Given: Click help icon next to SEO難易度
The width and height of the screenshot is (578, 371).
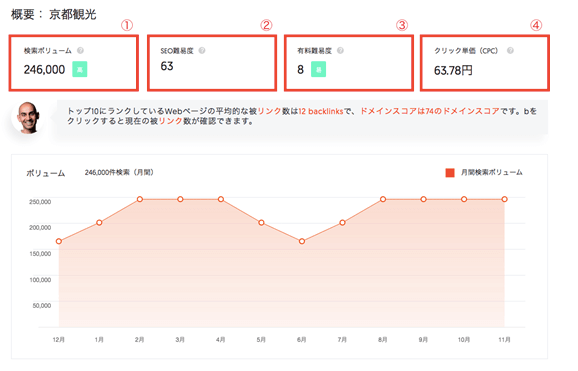Looking at the screenshot, I should tap(202, 51).
